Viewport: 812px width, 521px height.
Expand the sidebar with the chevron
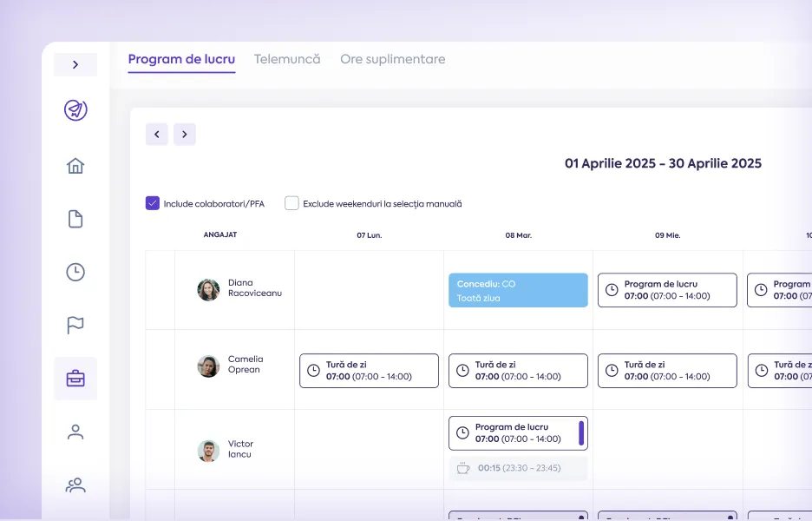click(75, 65)
